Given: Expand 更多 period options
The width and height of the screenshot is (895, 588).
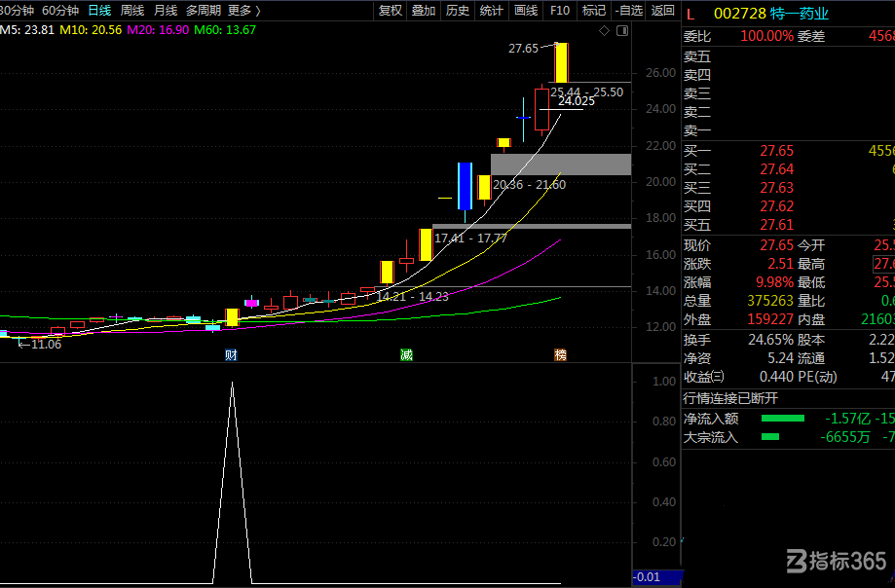Looking at the screenshot, I should 244,11.
